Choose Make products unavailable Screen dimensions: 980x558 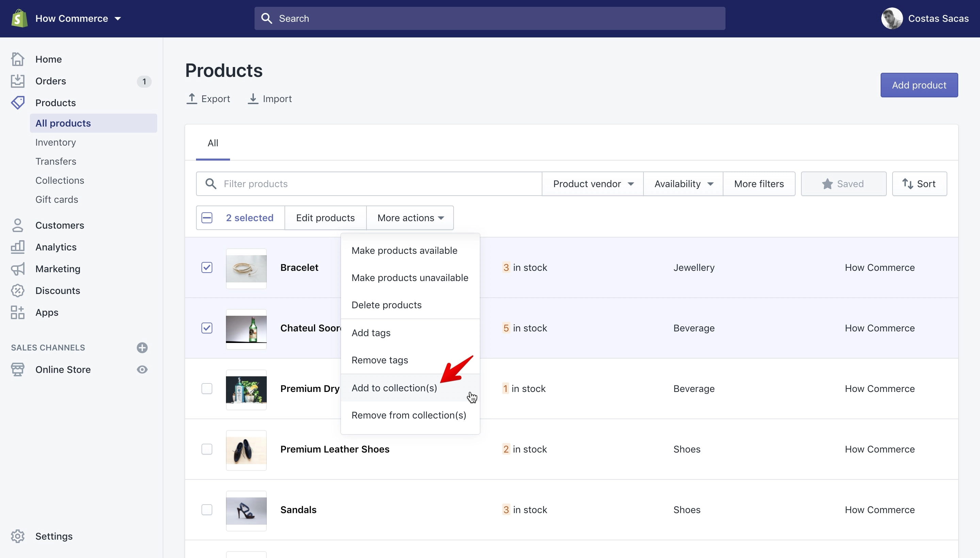point(410,277)
